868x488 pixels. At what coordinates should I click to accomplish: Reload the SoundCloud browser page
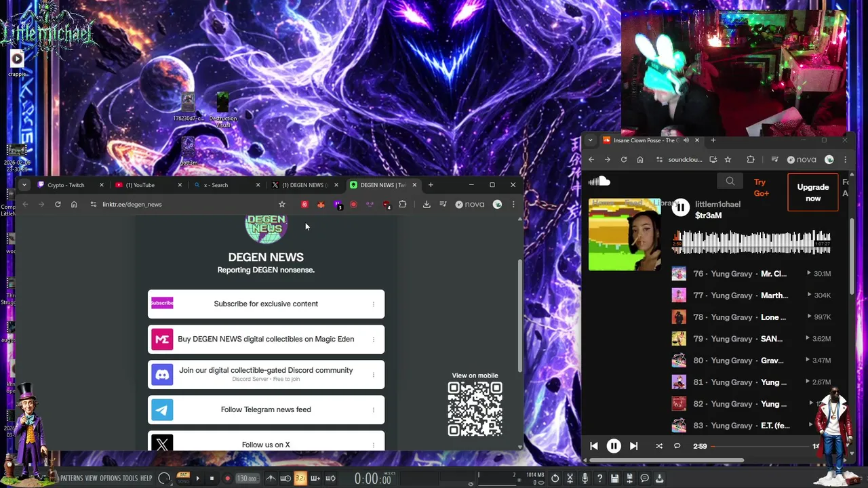point(624,160)
